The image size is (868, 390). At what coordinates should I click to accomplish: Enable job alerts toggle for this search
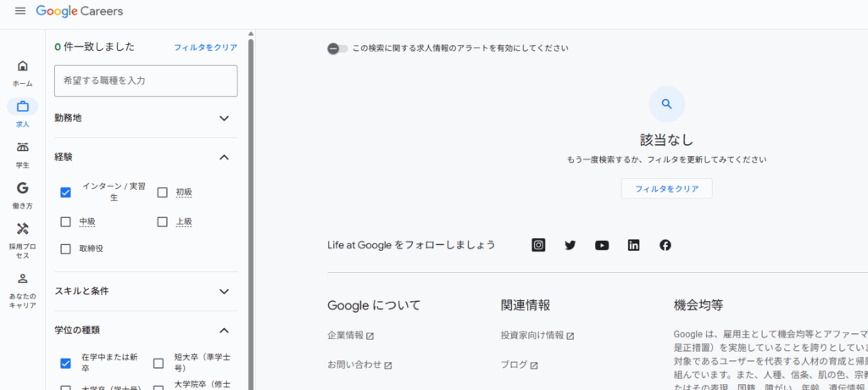point(337,48)
